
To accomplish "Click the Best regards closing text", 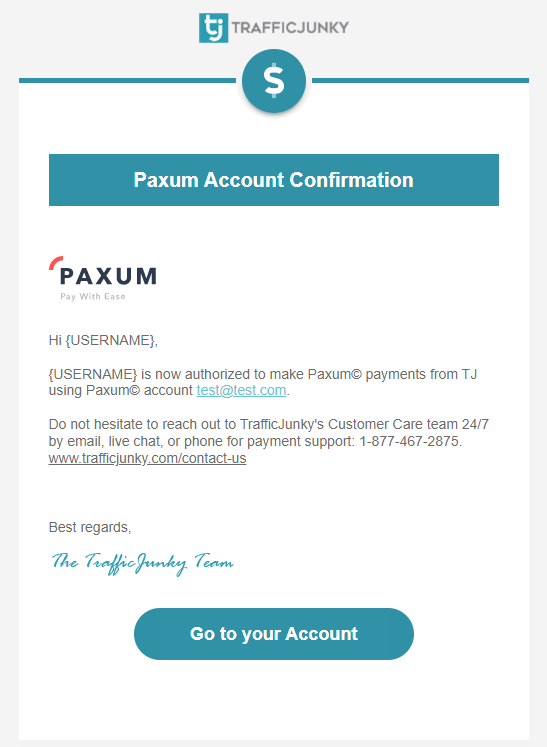I will (x=90, y=527).
